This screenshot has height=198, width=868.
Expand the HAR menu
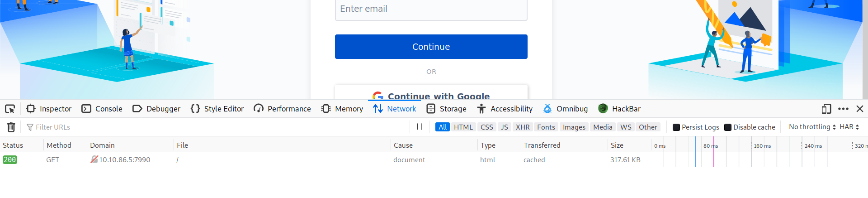(x=849, y=127)
